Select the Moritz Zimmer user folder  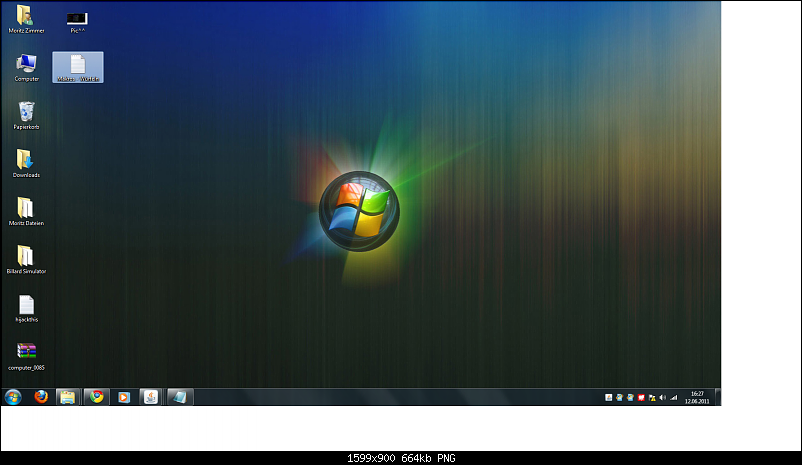coord(26,19)
